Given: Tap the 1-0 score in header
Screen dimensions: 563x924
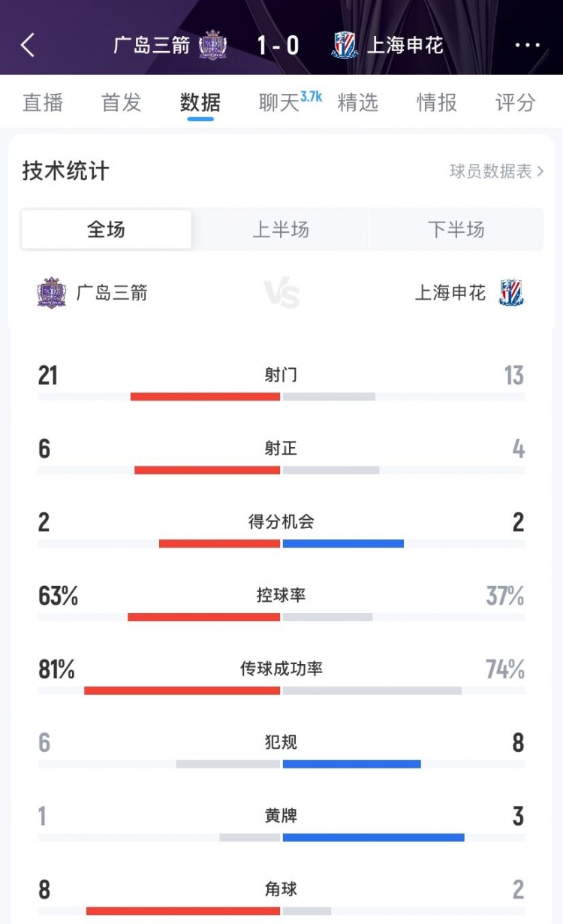Looking at the screenshot, I should (279, 45).
